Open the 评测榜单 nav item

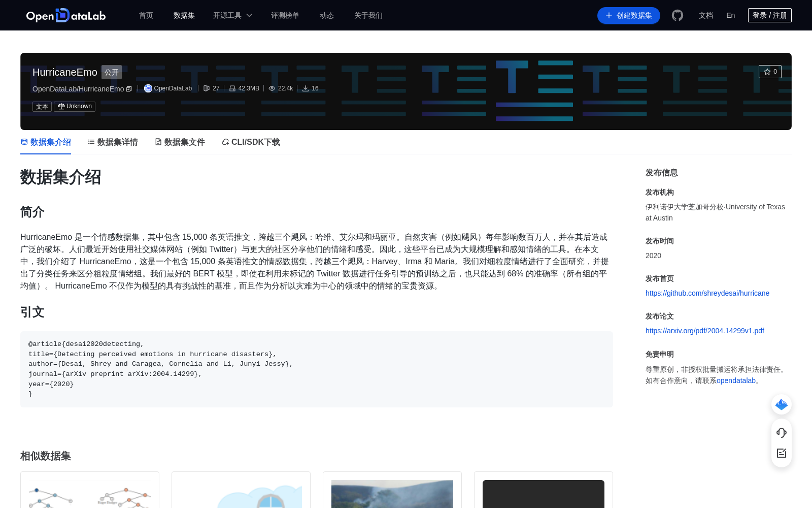pyautogui.click(x=285, y=15)
